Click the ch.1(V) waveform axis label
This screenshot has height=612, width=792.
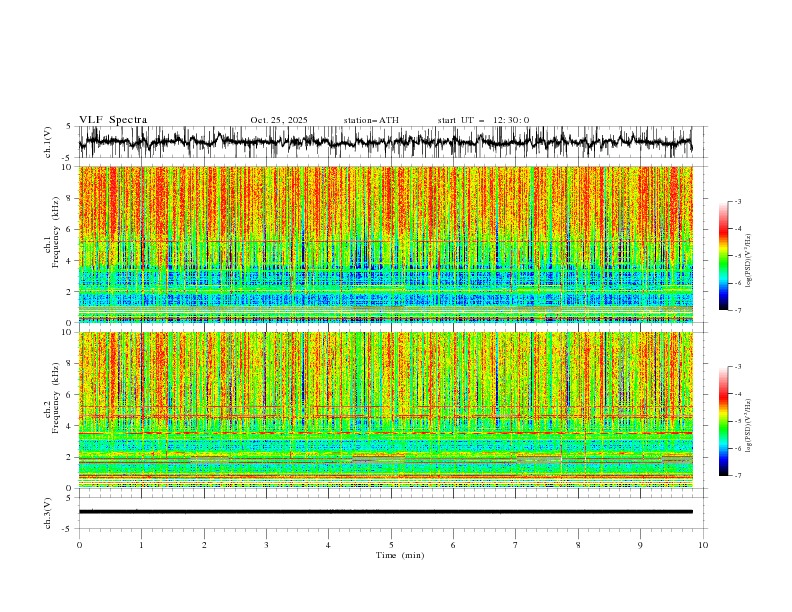[x=48, y=142]
